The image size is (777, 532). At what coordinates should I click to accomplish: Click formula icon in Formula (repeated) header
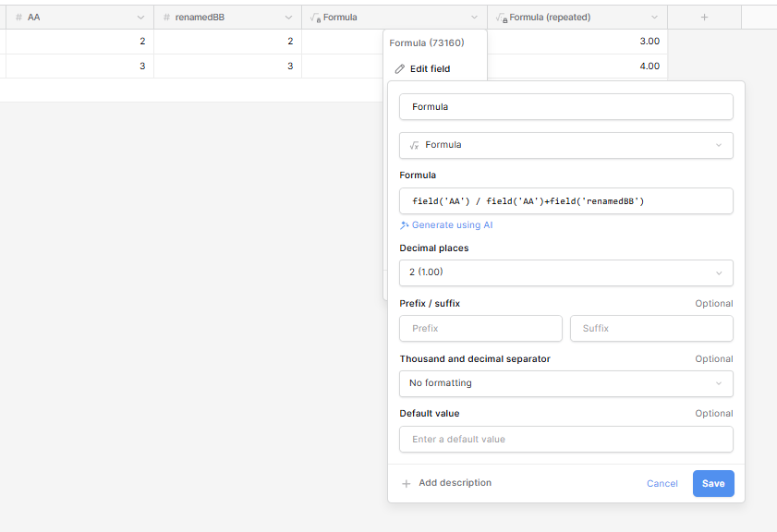coord(502,18)
